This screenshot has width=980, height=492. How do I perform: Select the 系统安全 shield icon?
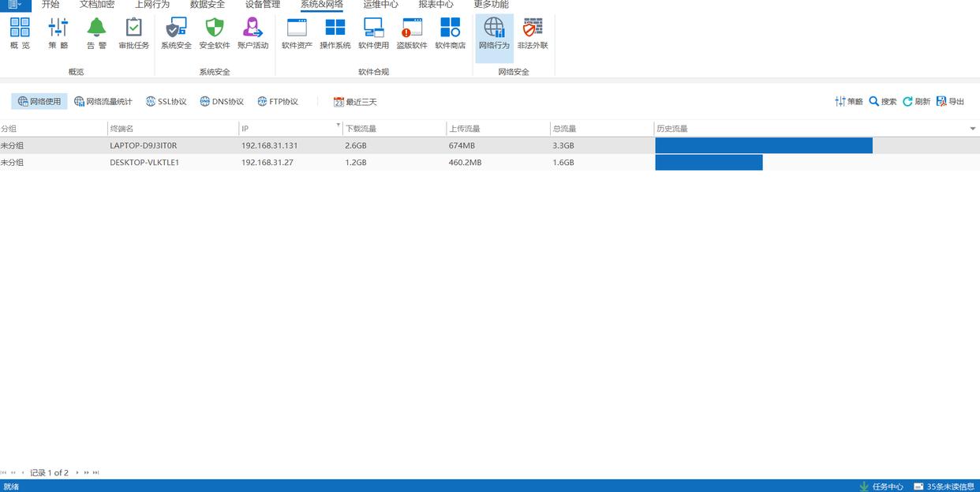(176, 33)
